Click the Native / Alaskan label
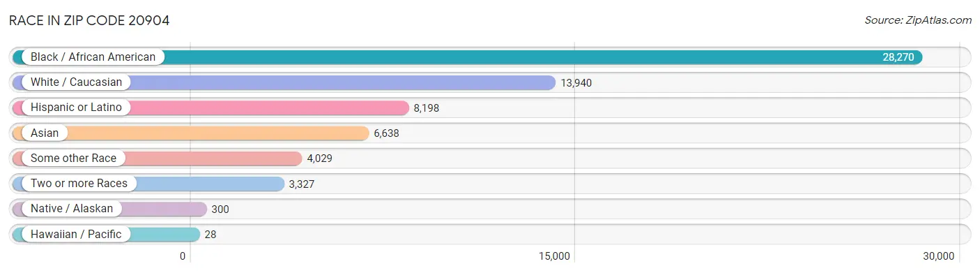Image resolution: width=980 pixels, height=273 pixels. 71,209
